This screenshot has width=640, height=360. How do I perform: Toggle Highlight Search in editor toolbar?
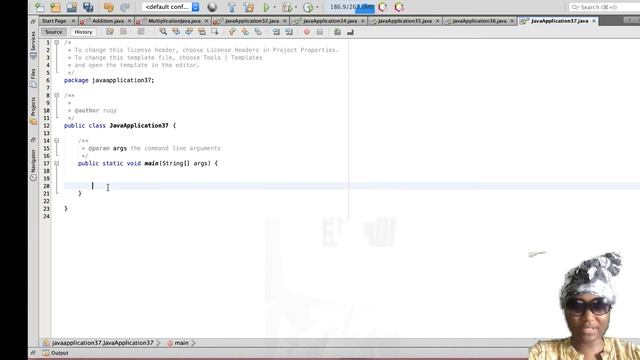tap(202, 32)
